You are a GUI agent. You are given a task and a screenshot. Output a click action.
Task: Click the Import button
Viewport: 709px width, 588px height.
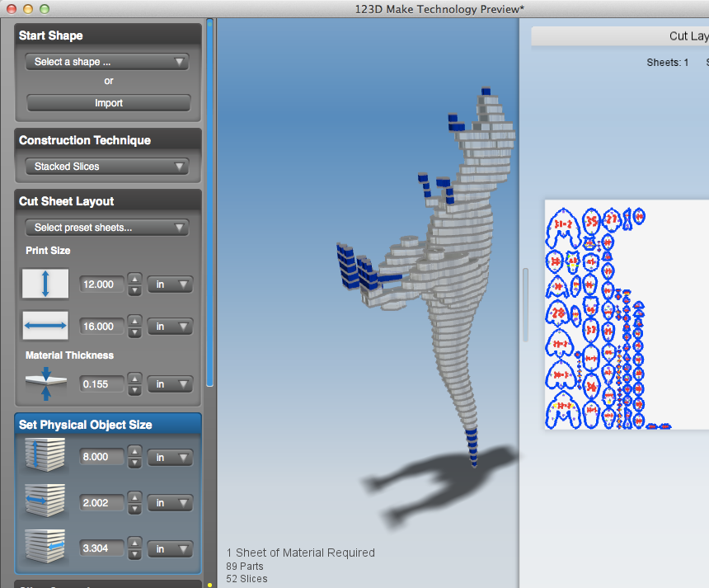tap(109, 103)
